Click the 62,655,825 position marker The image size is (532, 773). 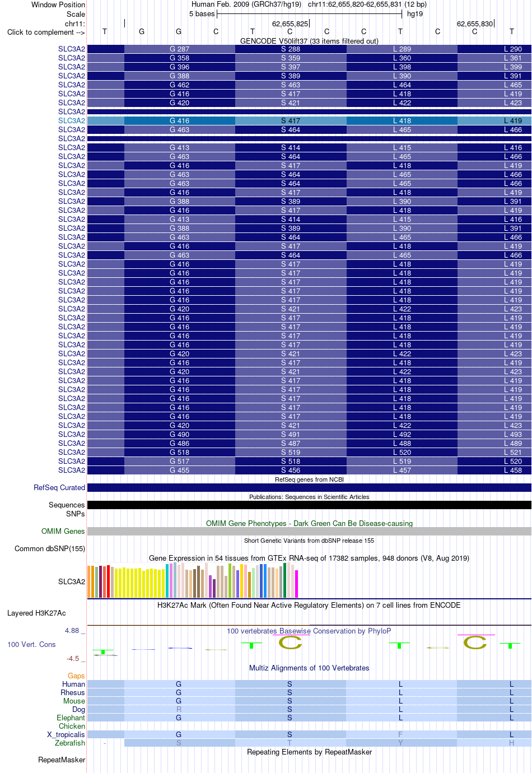click(x=290, y=24)
